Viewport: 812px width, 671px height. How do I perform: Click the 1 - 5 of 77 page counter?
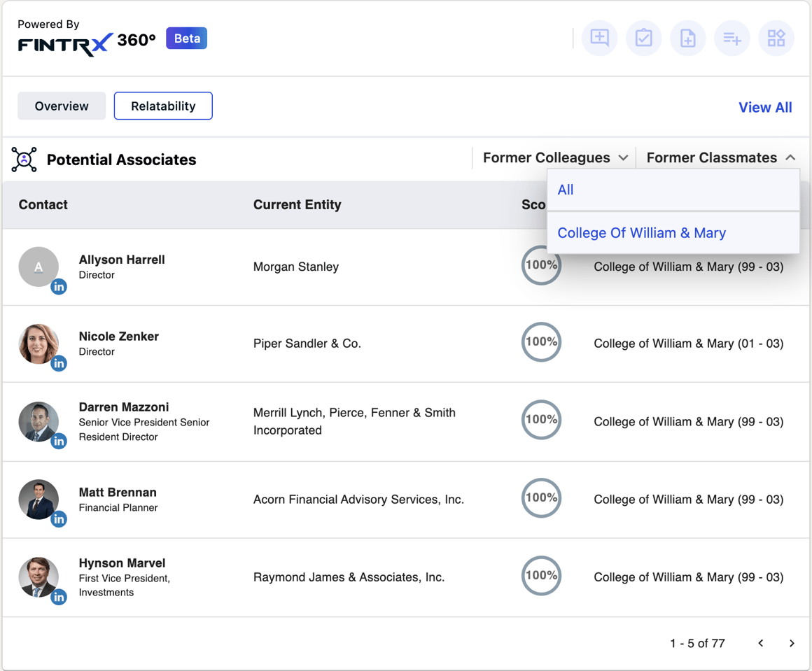coord(697,644)
